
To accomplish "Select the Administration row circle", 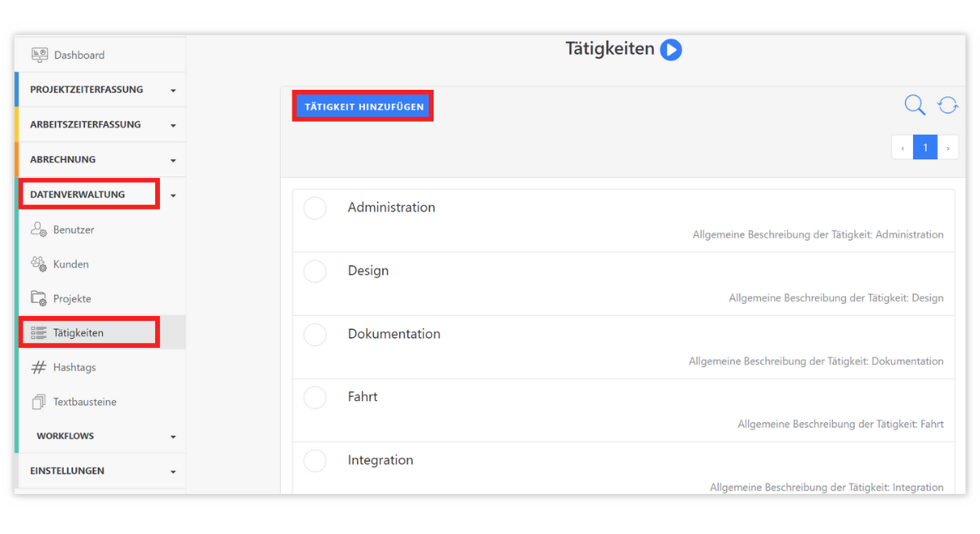I will pyautogui.click(x=314, y=208).
